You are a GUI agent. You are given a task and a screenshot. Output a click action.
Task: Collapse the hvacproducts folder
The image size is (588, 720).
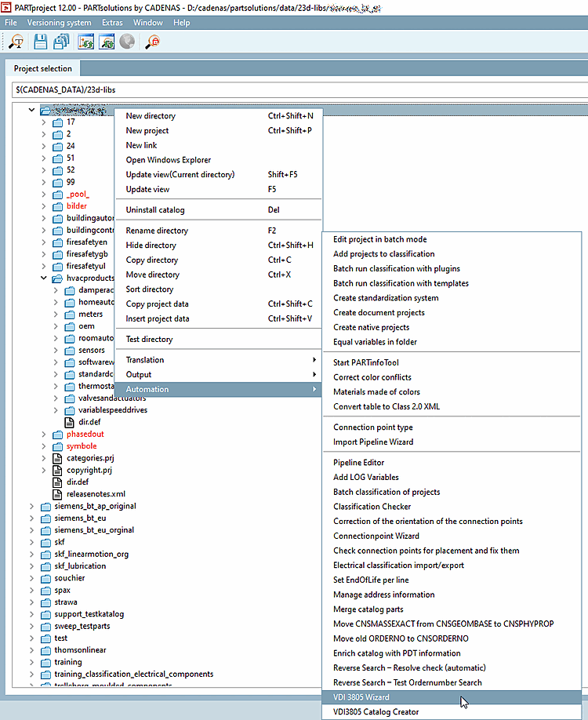[x=44, y=278]
